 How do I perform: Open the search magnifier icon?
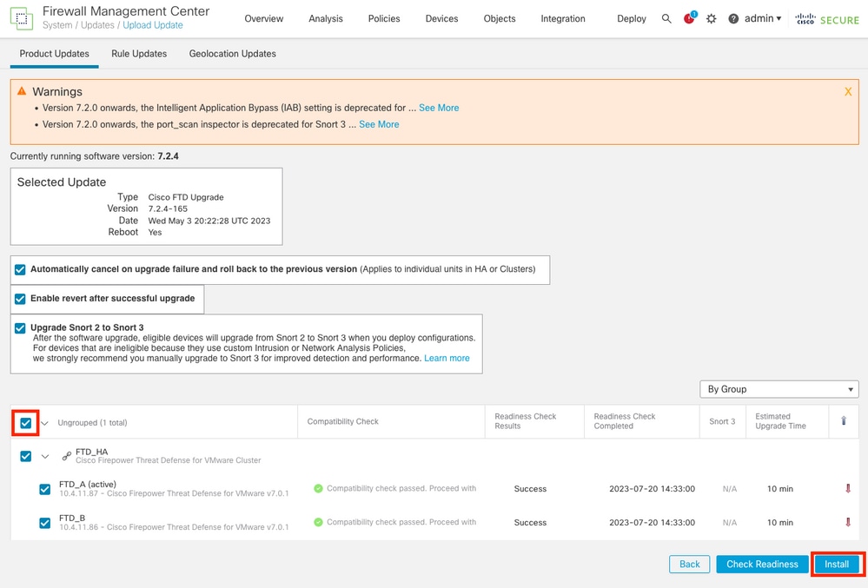[666, 19]
